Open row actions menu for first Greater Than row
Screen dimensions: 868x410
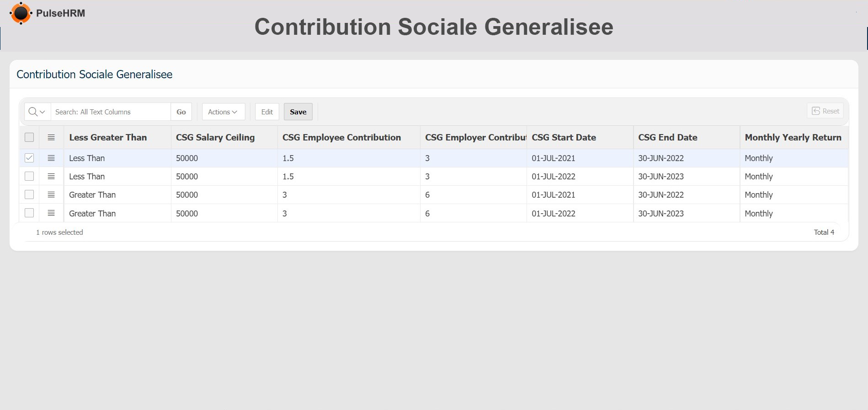51,195
